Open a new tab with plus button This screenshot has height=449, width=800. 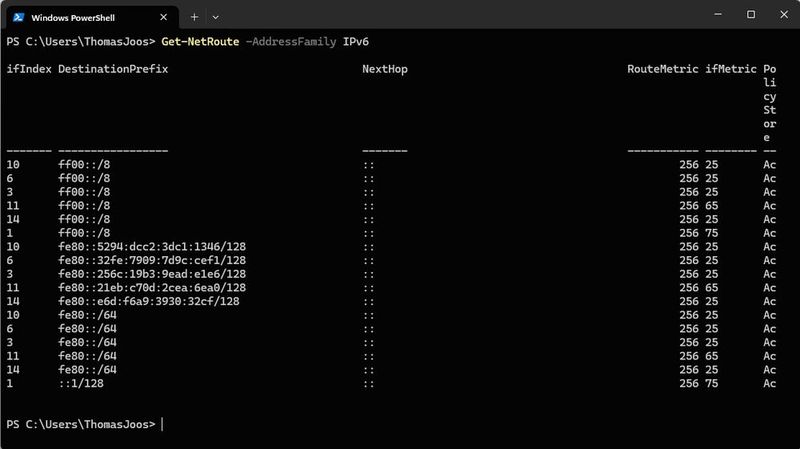pos(194,17)
